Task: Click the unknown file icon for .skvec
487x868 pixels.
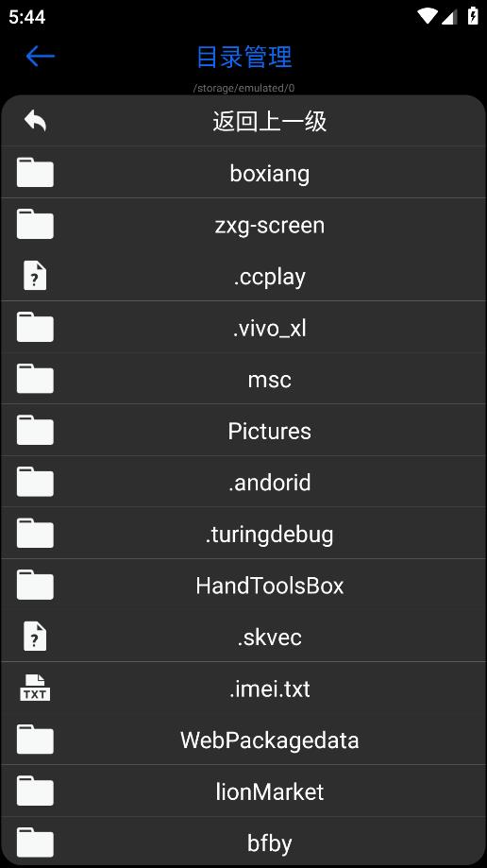Action: (35, 636)
